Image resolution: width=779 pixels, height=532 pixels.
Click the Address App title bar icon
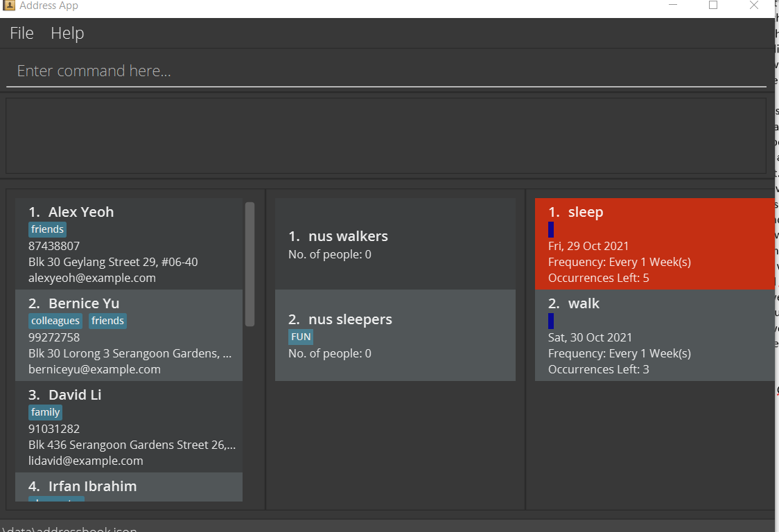[x=8, y=6]
